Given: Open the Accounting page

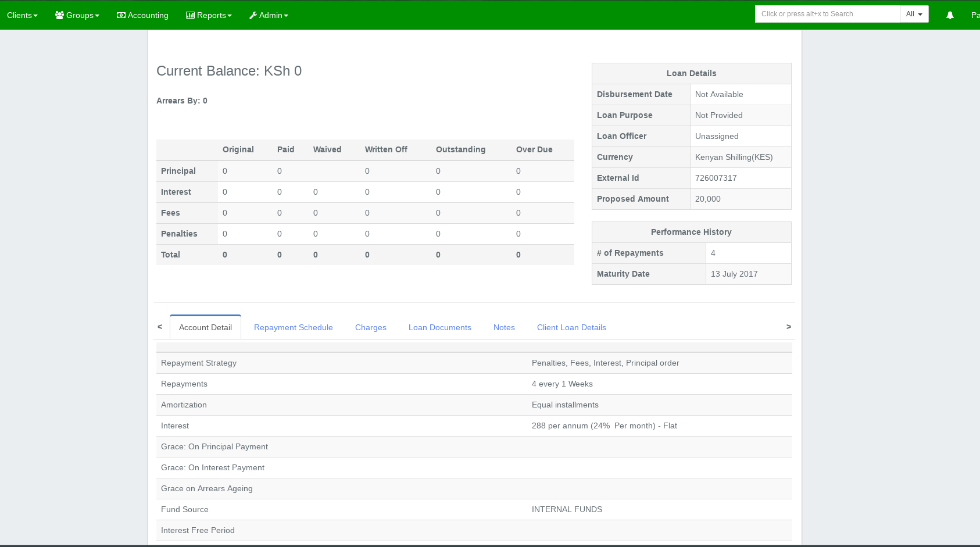Looking at the screenshot, I should (142, 15).
